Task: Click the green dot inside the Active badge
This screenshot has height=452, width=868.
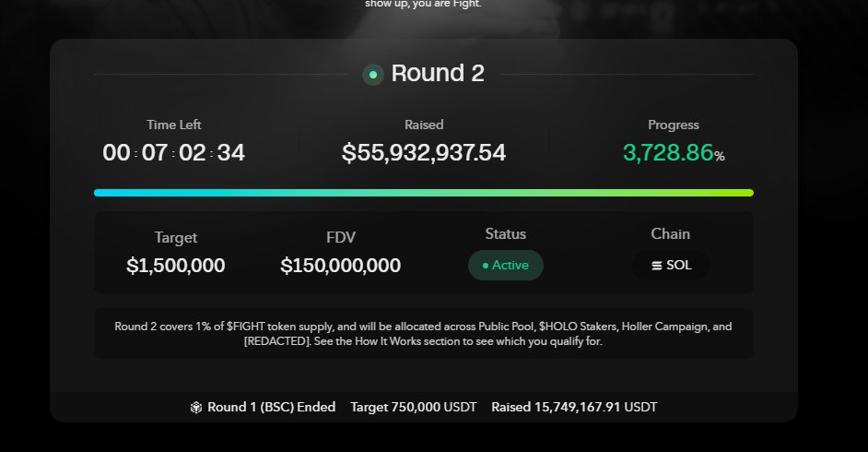Action: 485,266
